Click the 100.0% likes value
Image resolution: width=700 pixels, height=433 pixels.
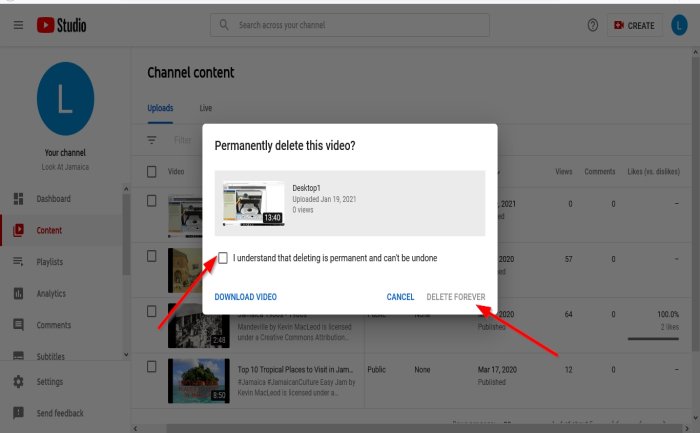coord(668,314)
